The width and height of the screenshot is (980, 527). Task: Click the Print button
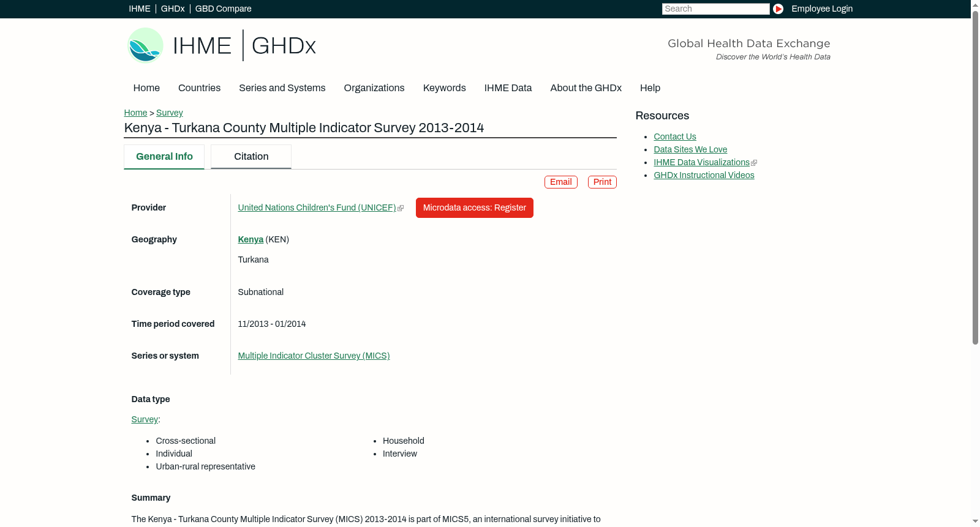tap(602, 182)
